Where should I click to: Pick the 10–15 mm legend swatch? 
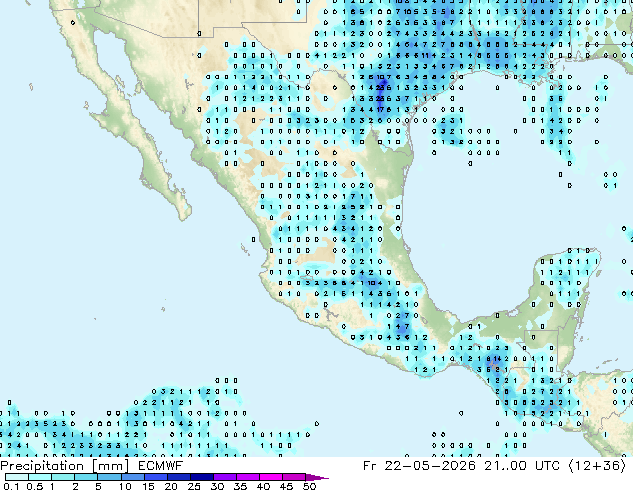[132, 477]
